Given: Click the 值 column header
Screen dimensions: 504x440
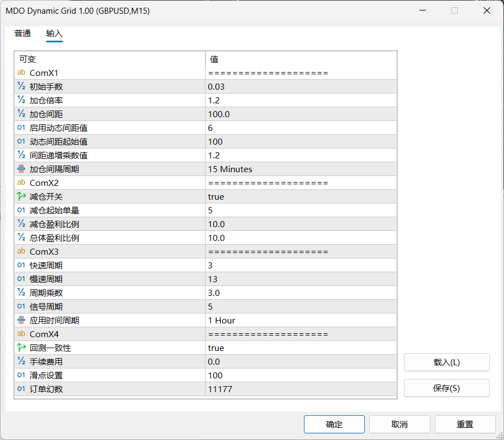Looking at the screenshot, I should [301, 59].
